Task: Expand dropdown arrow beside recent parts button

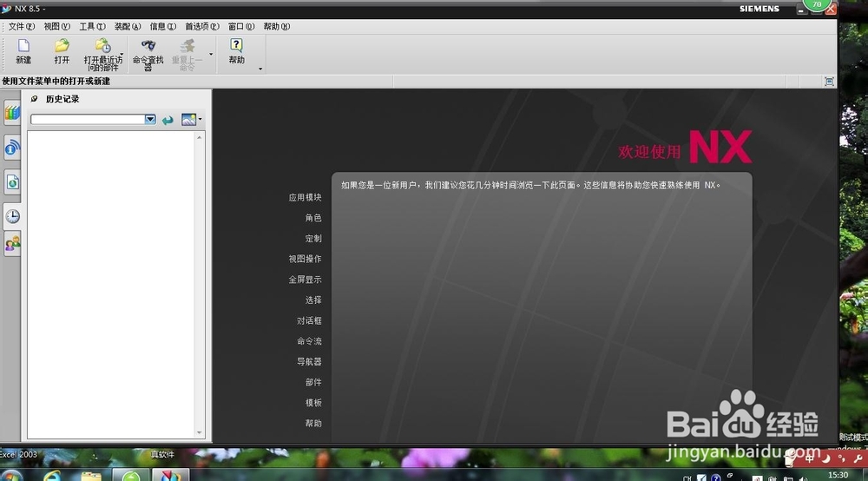Action: (x=122, y=54)
